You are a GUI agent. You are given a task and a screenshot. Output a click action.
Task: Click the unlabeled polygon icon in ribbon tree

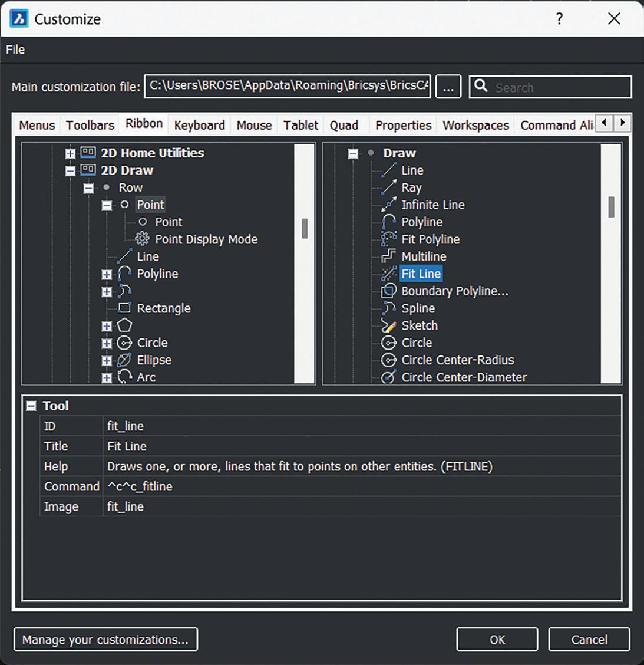pos(125,325)
